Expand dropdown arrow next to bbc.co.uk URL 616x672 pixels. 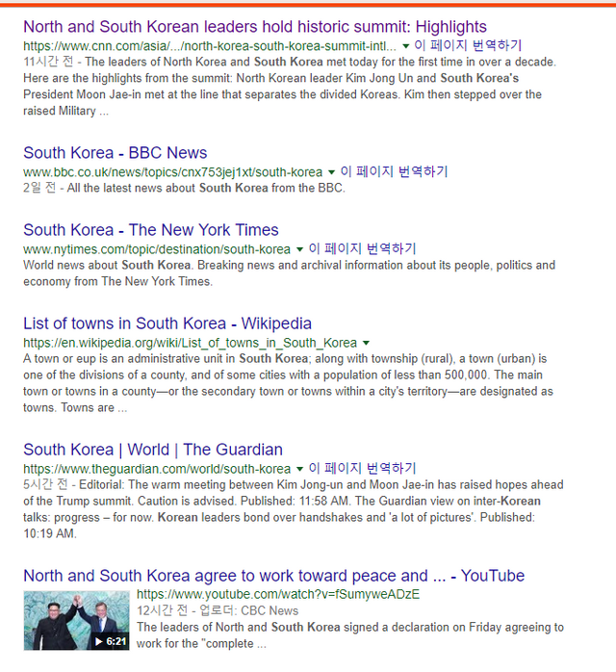point(331,172)
